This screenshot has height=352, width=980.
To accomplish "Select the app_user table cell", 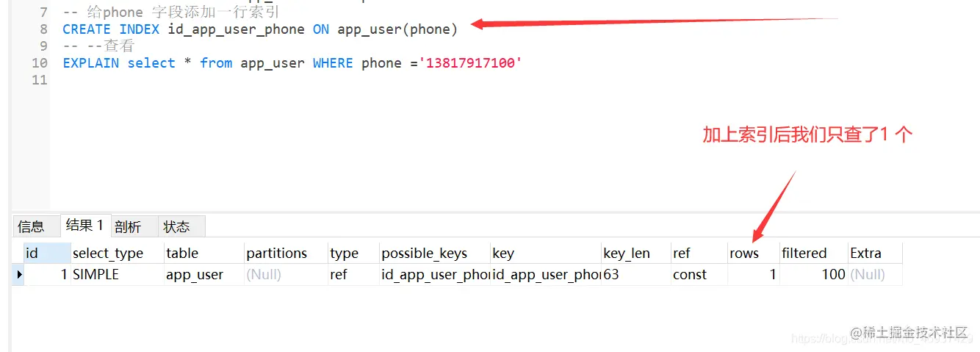I will point(203,275).
